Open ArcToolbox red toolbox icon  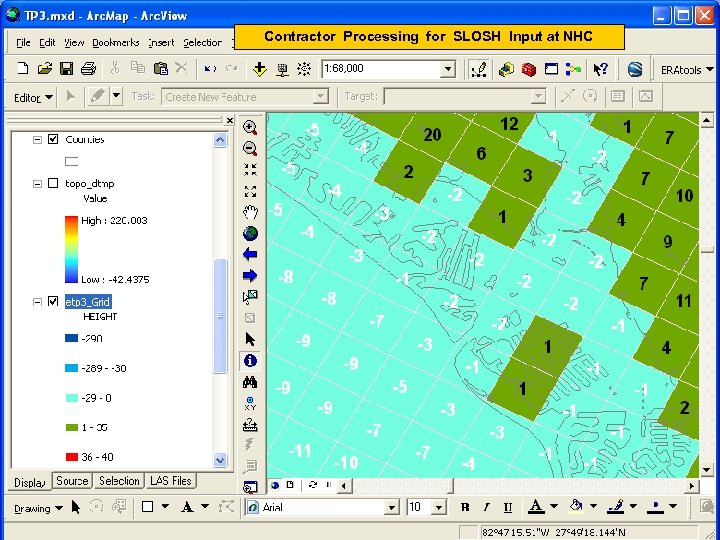(x=529, y=69)
